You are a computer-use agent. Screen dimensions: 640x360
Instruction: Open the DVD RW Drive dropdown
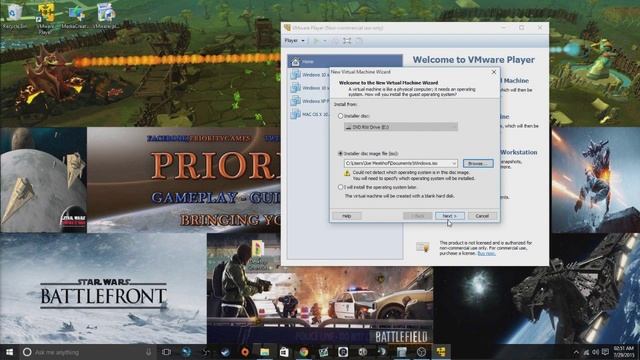(x=400, y=127)
